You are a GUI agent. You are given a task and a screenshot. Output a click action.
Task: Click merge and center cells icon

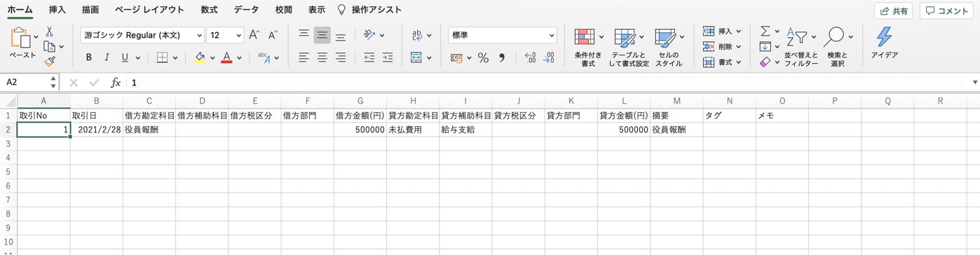416,58
